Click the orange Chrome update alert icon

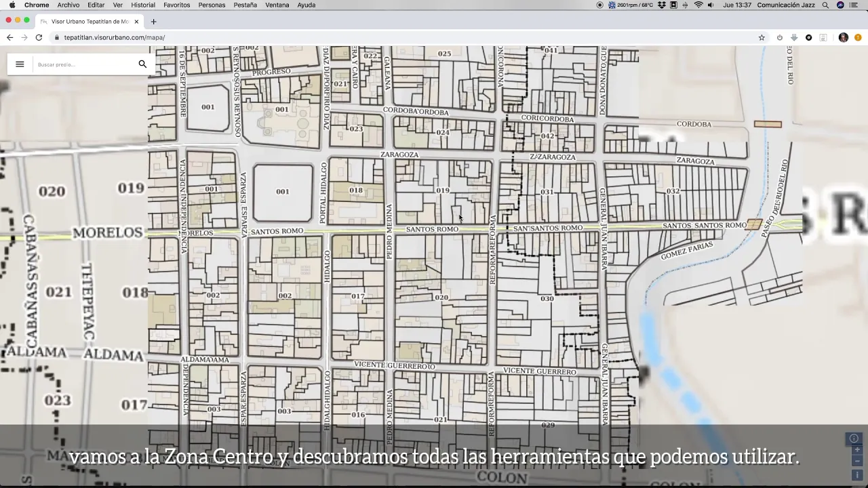[x=859, y=37]
